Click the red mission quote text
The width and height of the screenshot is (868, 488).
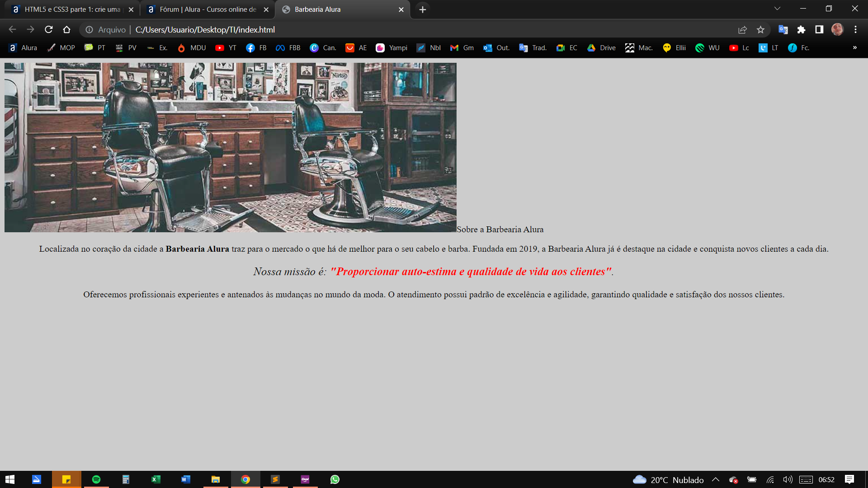(x=471, y=272)
